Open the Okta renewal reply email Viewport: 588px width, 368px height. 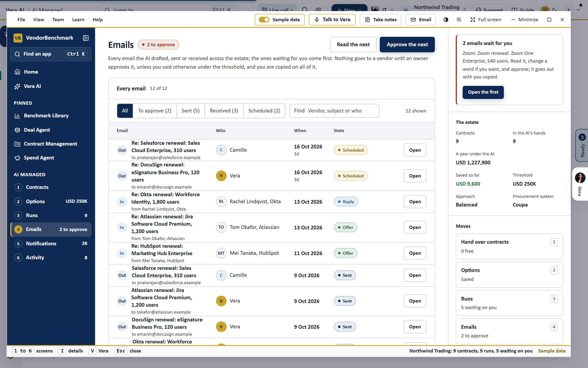pos(415,202)
